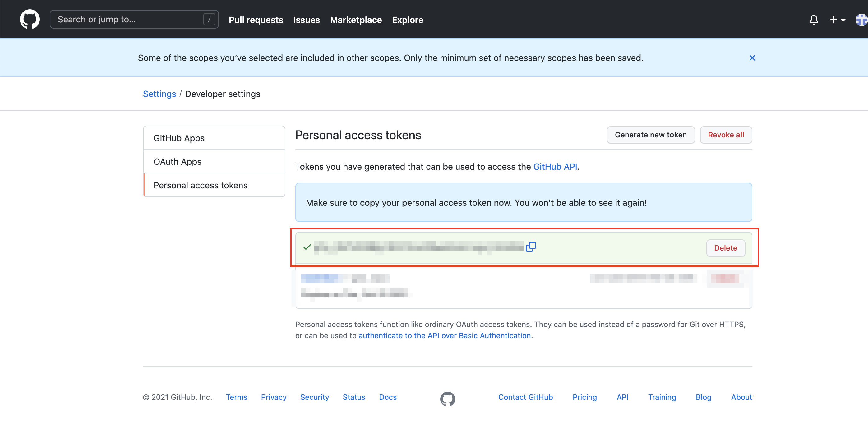The width and height of the screenshot is (868, 424).
Task: Open the Docs footer link
Action: point(387,397)
